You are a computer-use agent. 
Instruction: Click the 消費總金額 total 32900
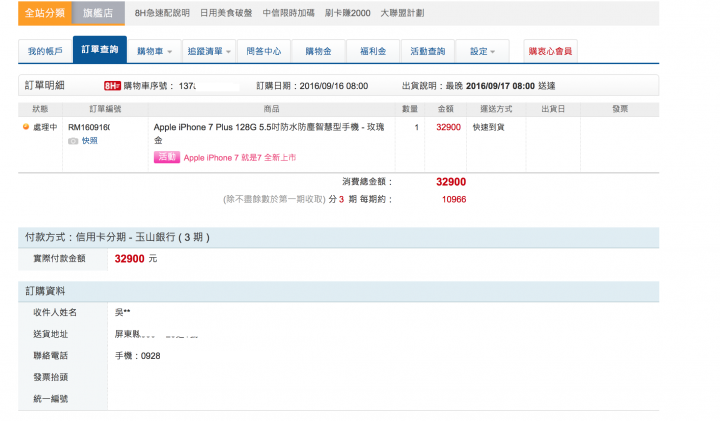pos(451,182)
